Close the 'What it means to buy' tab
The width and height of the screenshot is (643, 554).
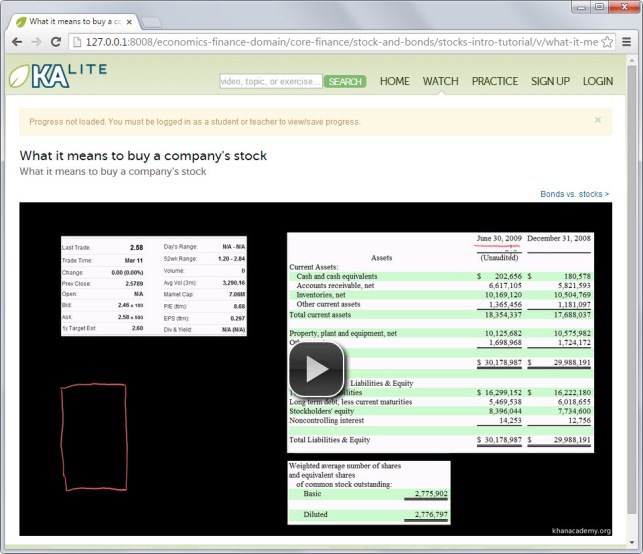(x=129, y=22)
